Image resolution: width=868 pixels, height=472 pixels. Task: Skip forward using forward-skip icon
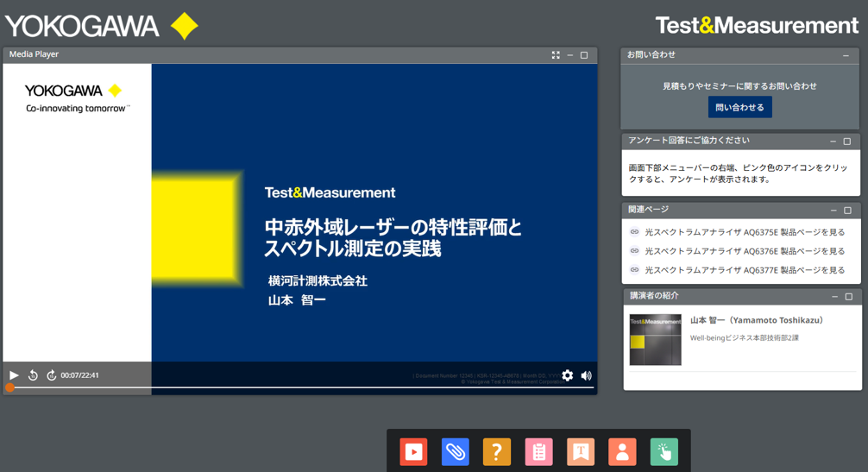[x=52, y=375]
